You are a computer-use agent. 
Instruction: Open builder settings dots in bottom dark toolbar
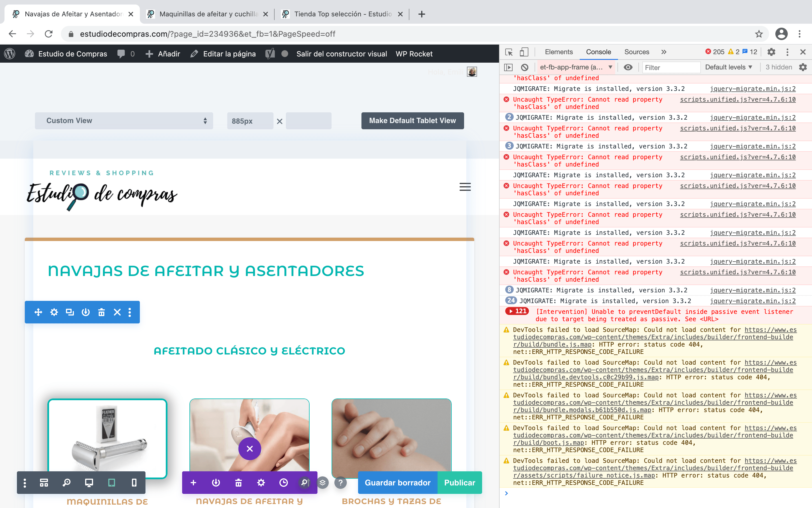25,483
